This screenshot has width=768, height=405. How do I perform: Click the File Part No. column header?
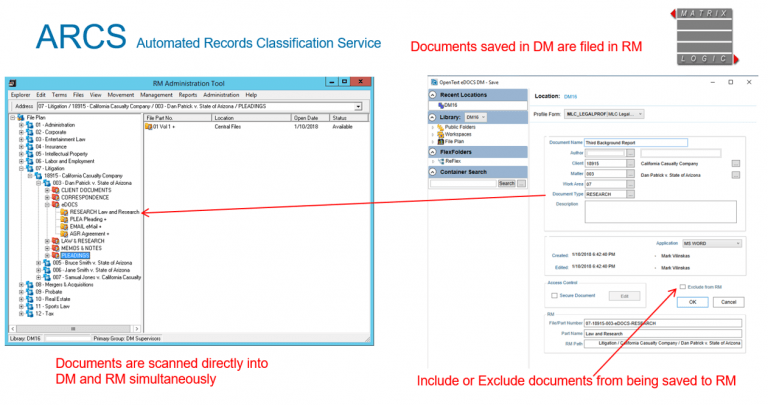tap(178, 118)
